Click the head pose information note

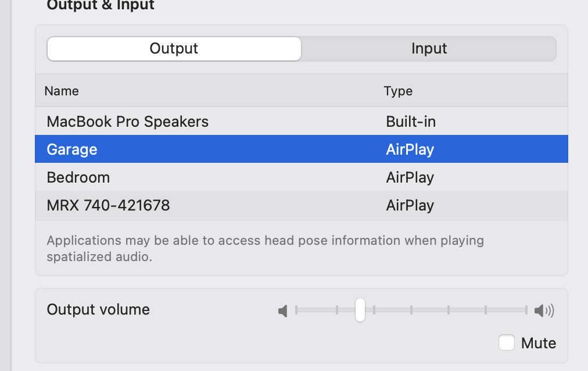pyautogui.click(x=265, y=248)
